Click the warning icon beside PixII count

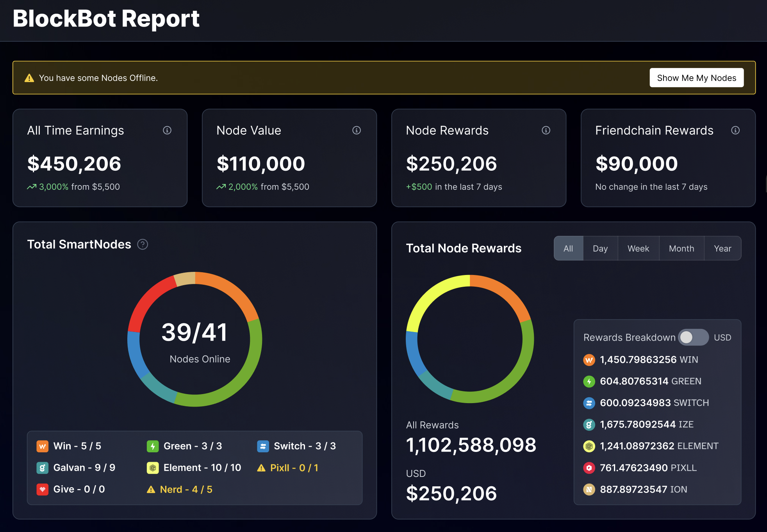[261, 468]
